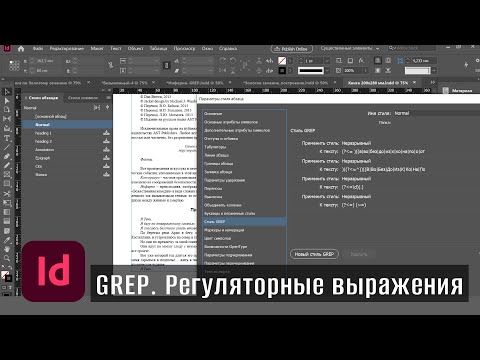The height and width of the screenshot is (360, 480).
Task: Select the Pen tool
Action: click(x=7, y=156)
